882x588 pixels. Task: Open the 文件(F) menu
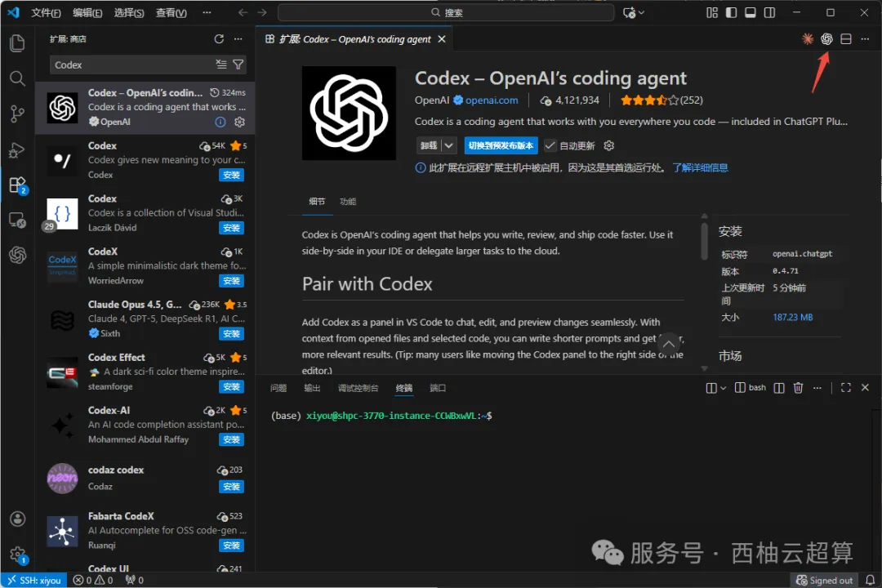46,12
